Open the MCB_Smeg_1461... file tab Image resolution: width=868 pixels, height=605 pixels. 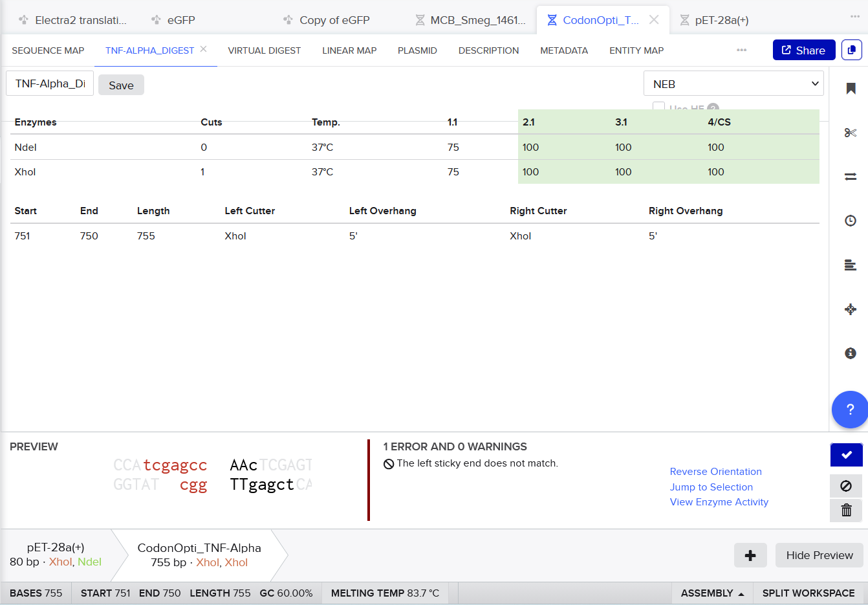[x=471, y=20]
